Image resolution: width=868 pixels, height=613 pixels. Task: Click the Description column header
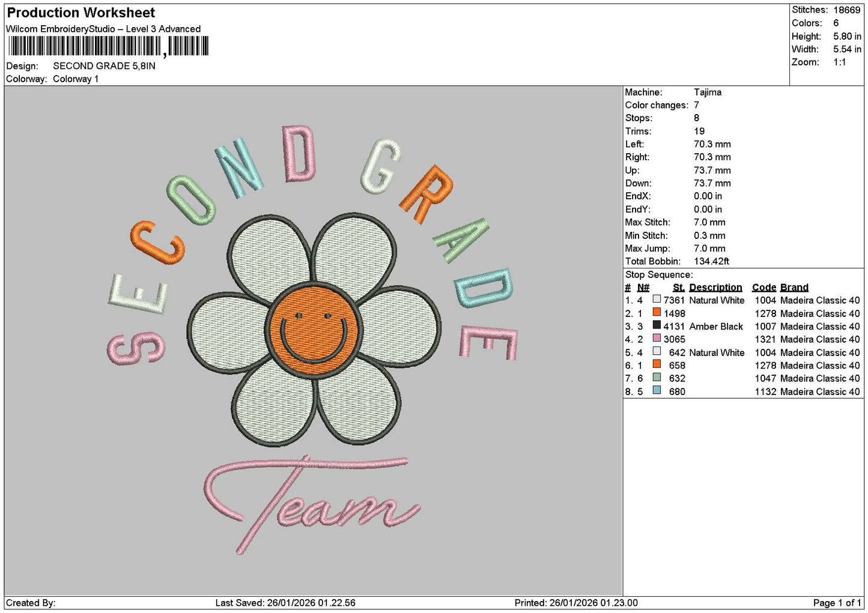[715, 288]
